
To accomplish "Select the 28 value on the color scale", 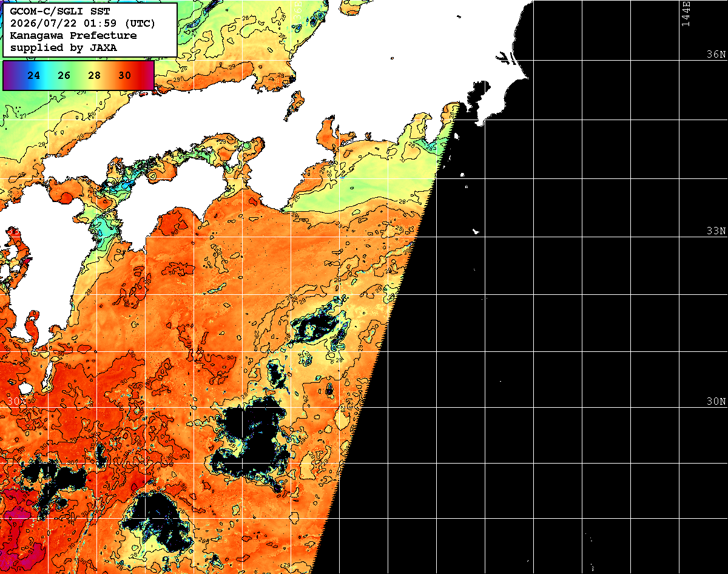I will (94, 76).
